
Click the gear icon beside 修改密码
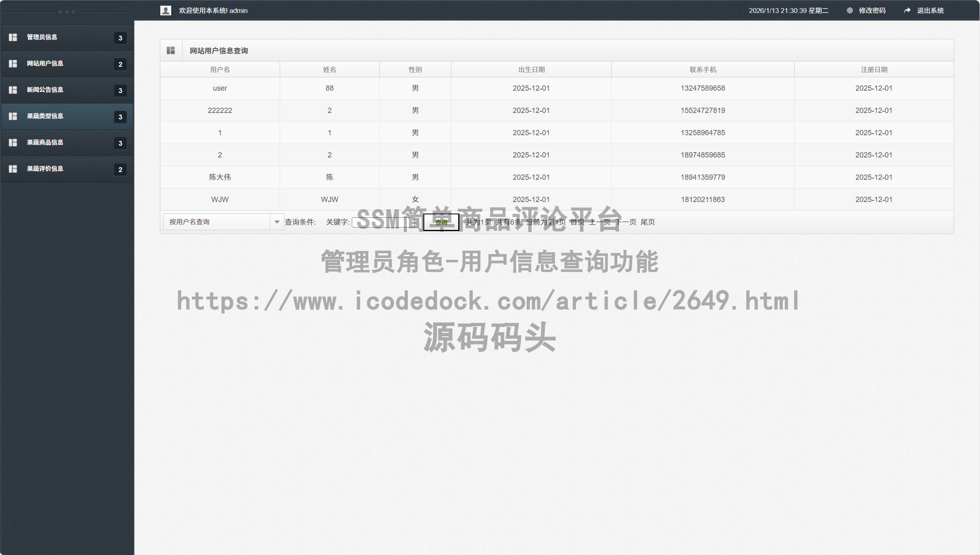850,10
